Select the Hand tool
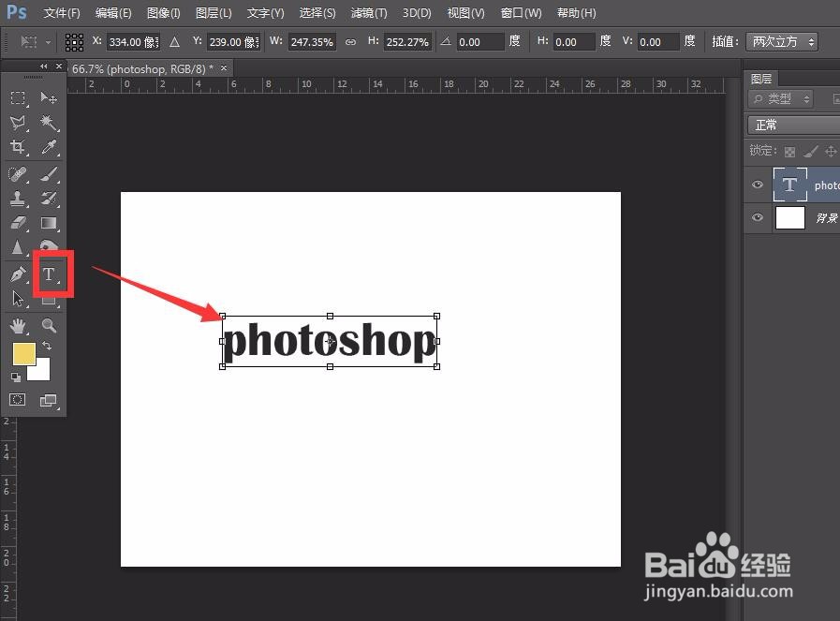840x621 pixels. (18, 325)
